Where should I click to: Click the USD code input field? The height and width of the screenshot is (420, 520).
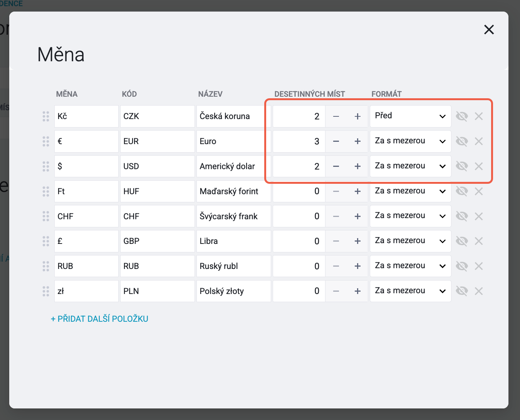157,166
